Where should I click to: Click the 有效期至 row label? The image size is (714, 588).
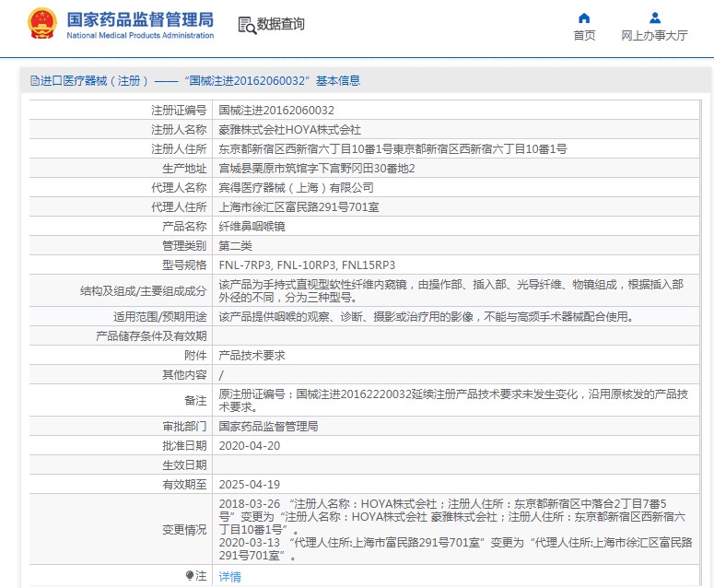[x=184, y=485]
